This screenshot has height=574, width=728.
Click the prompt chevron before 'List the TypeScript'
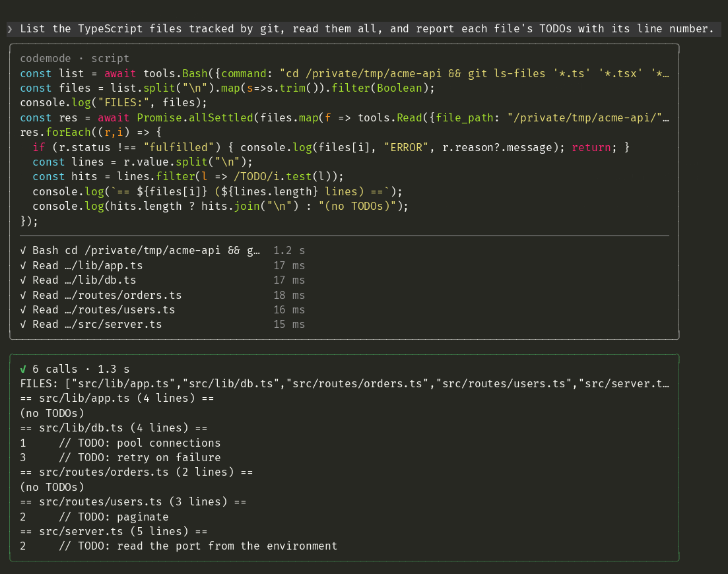(x=10, y=29)
